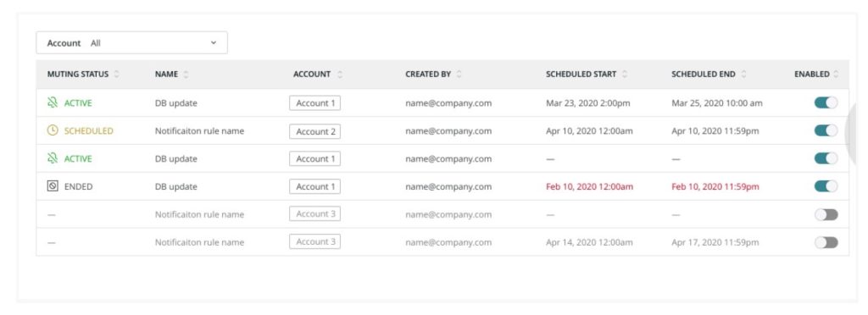Click red Feb 10, 2020 12:00am start date
Viewport: 868px width, 315px height.
click(x=589, y=187)
